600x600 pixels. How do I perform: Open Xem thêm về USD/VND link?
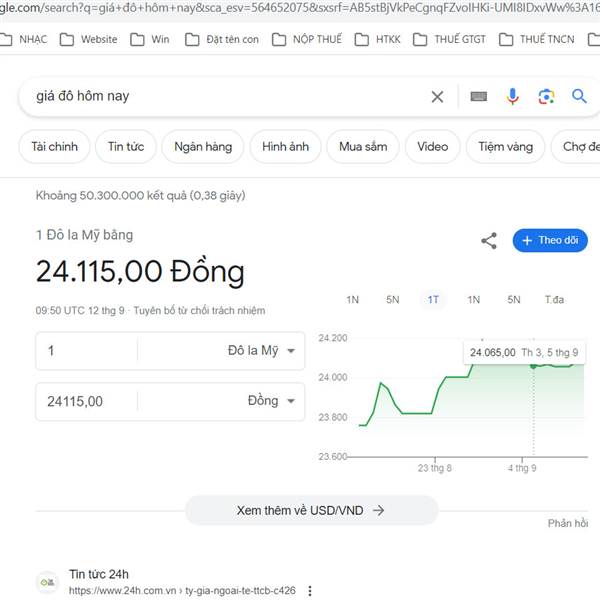tap(311, 510)
